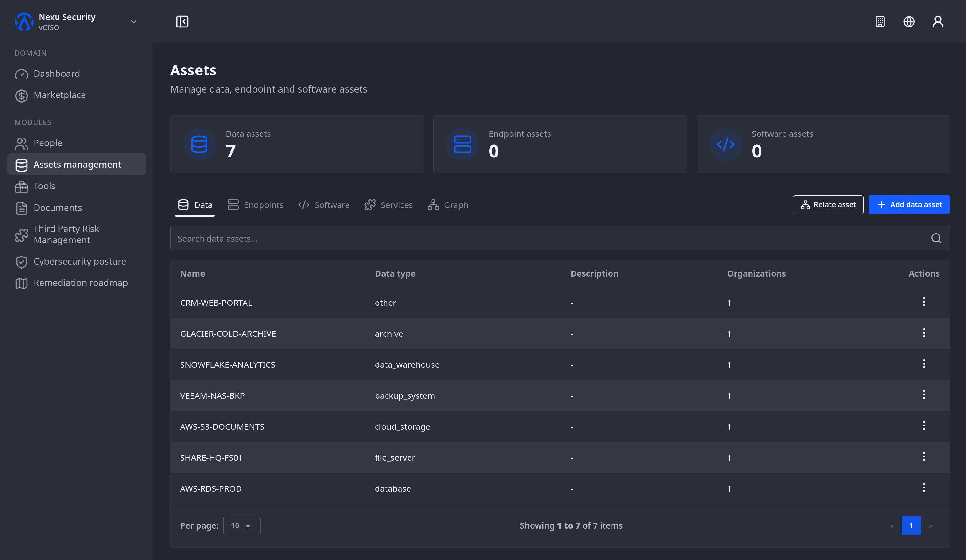The width and height of the screenshot is (966, 560).
Task: Click the Nexu Security logo
Action: (x=24, y=21)
